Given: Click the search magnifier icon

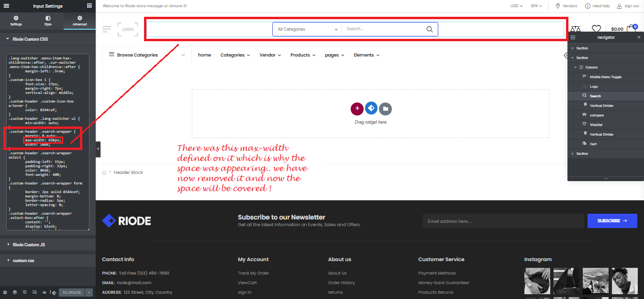Looking at the screenshot, I should (x=430, y=29).
